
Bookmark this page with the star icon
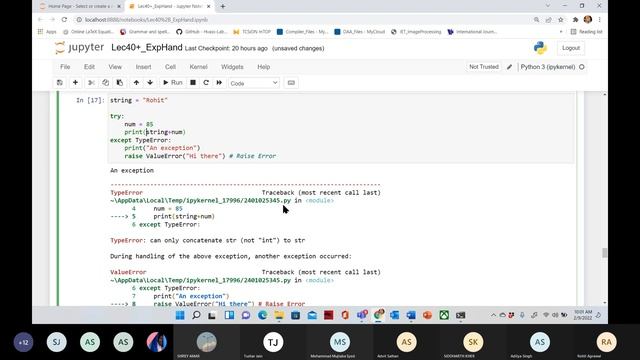[x=561, y=20]
